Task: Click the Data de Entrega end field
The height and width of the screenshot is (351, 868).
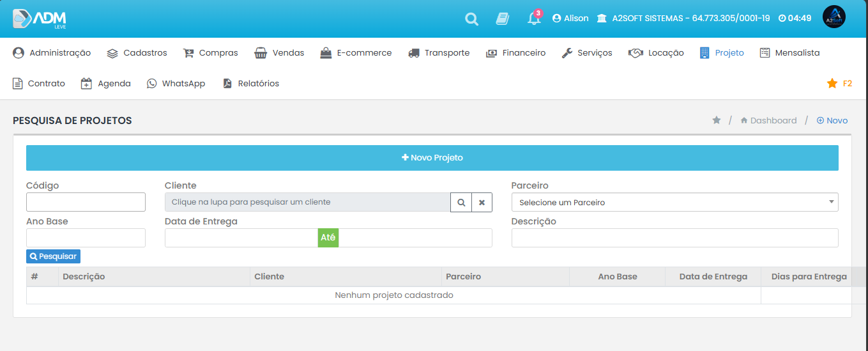Action: click(x=415, y=238)
